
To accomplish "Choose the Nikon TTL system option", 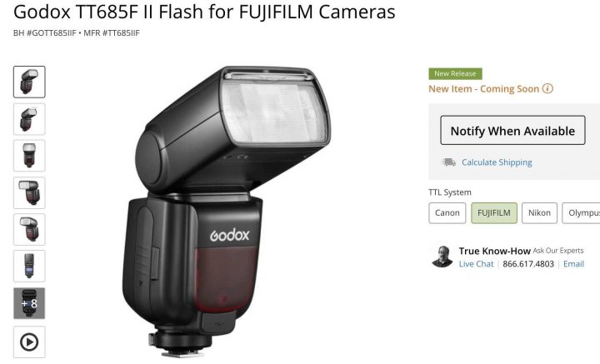I will pyautogui.click(x=539, y=213).
